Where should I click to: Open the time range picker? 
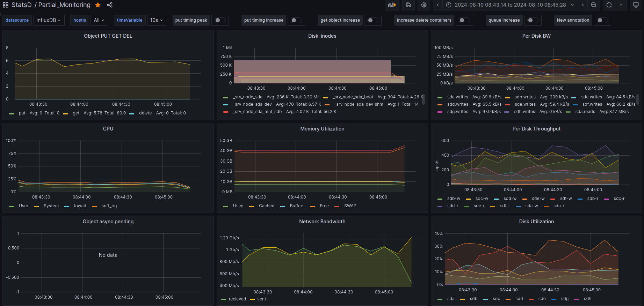tap(510, 5)
